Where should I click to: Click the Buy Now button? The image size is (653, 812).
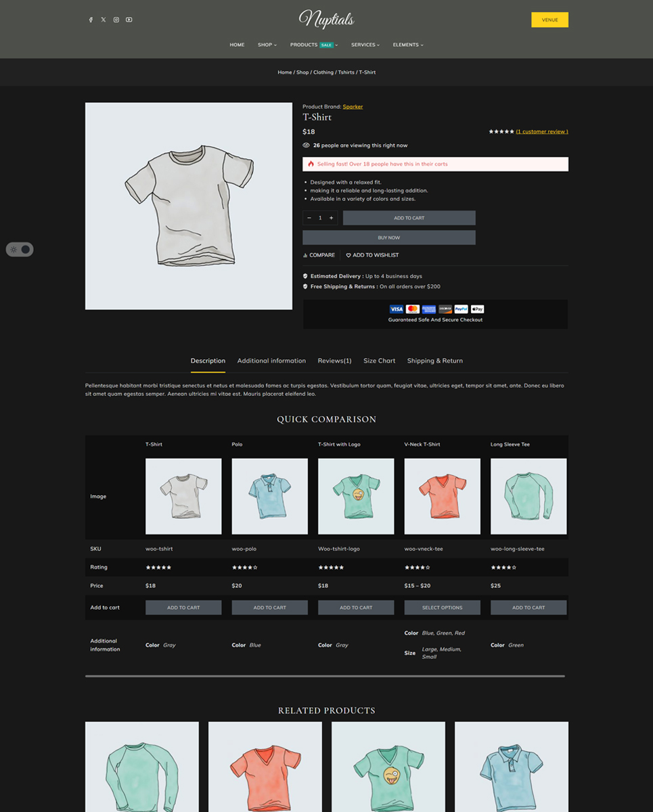point(389,238)
